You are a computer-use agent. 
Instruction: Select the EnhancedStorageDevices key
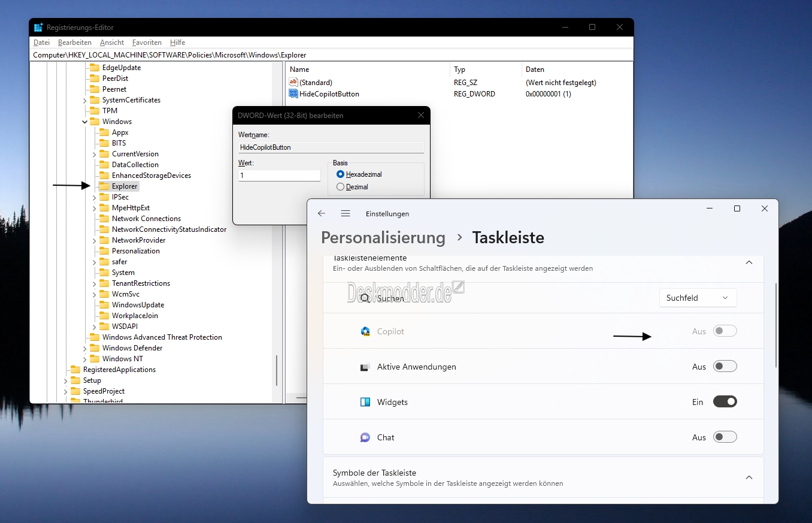tap(152, 176)
